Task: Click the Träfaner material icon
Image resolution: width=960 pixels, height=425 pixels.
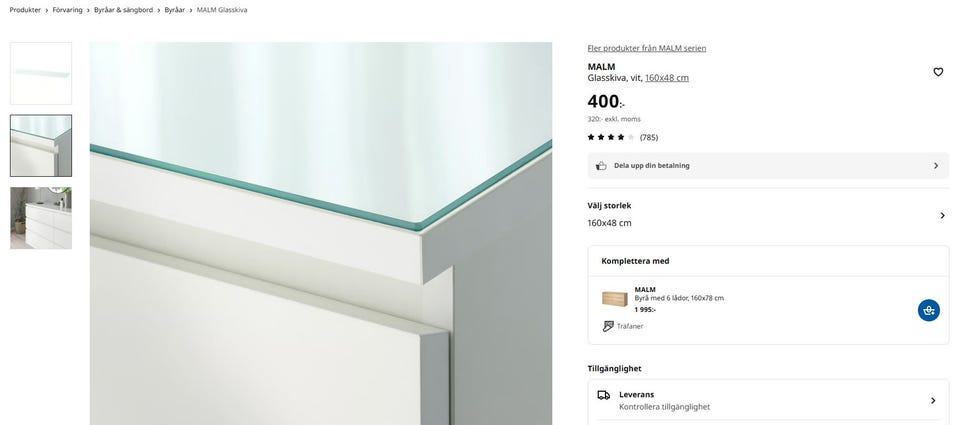Action: (x=608, y=326)
